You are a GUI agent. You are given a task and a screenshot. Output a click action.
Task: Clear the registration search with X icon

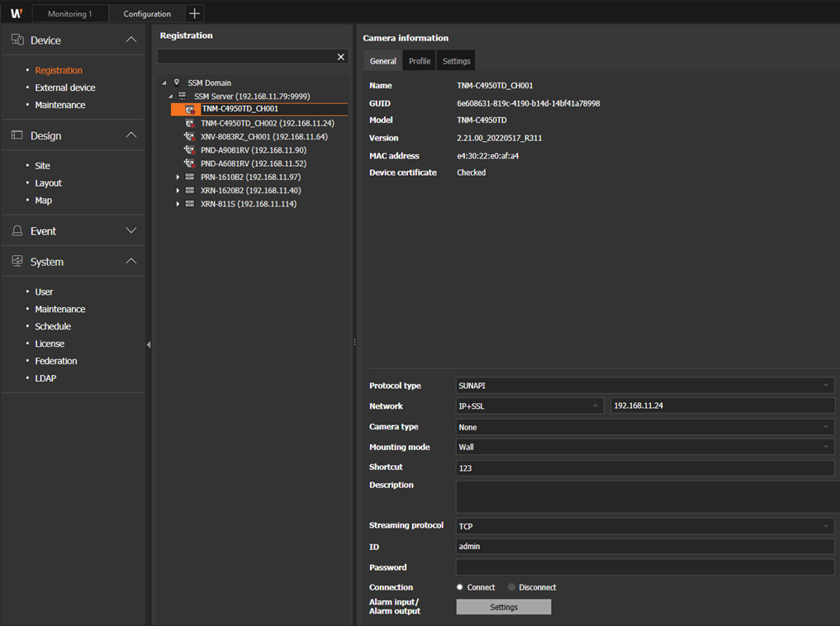[x=340, y=57]
